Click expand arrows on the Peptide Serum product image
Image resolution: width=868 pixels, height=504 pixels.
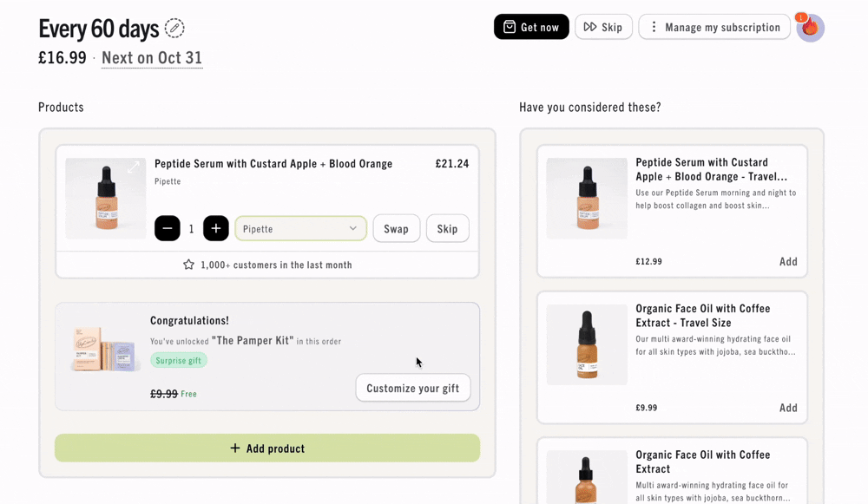point(134,167)
